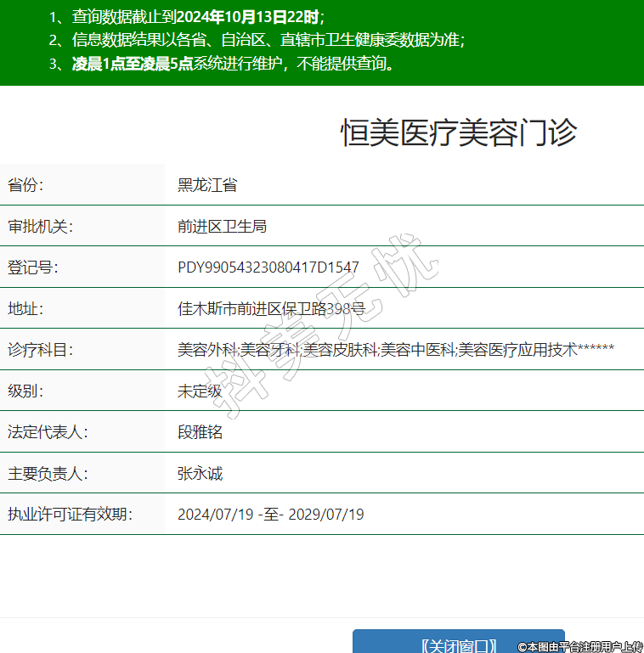
Task: Select the registration number PDY99054323080417D1547
Action: coord(268,267)
